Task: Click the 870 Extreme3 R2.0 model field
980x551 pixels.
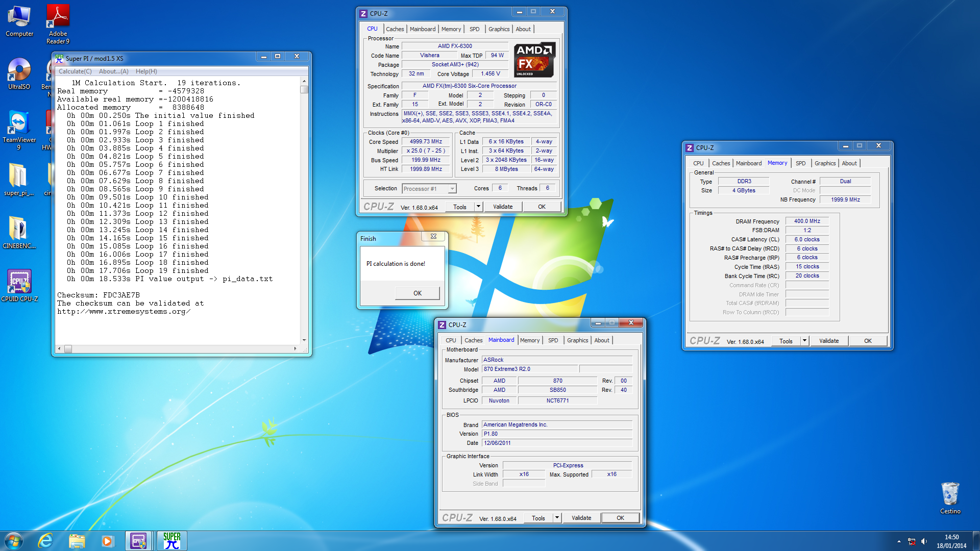Action: (x=530, y=369)
